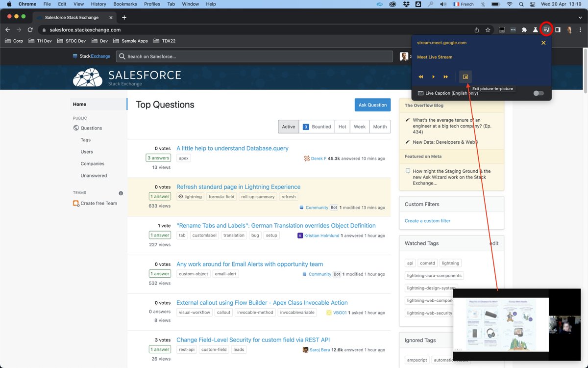Go back to previous page
The width and height of the screenshot is (588, 368).
click(x=7, y=30)
